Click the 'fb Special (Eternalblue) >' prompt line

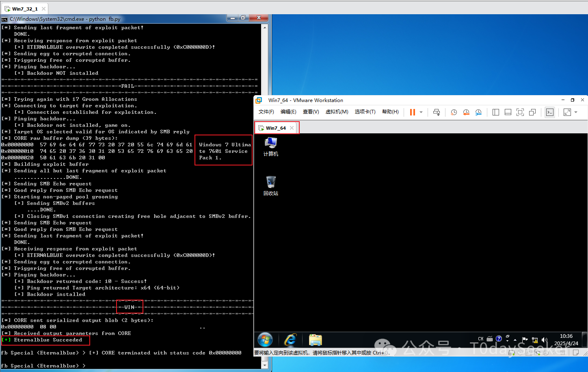click(x=43, y=366)
